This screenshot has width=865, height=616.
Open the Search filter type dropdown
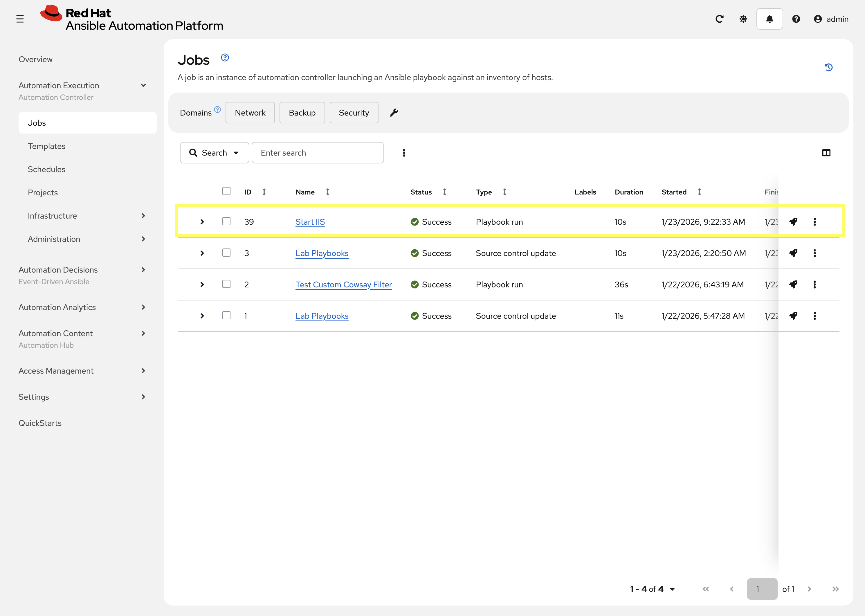click(214, 153)
